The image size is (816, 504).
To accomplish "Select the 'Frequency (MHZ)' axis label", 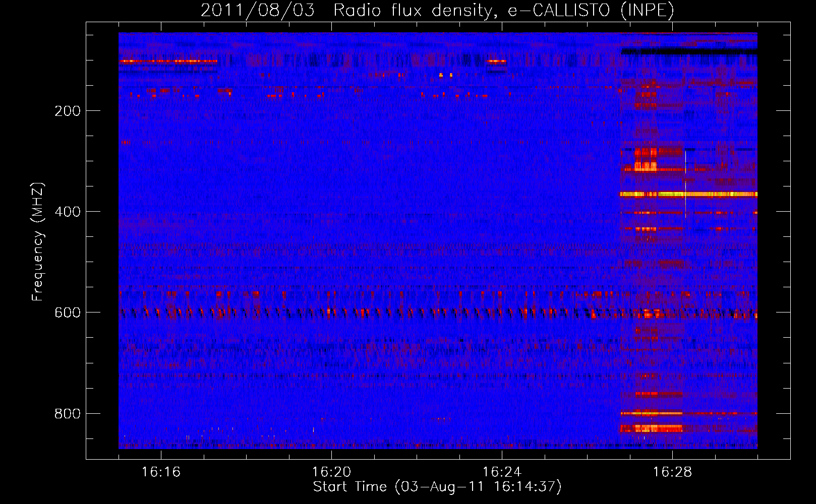I will tap(38, 242).
